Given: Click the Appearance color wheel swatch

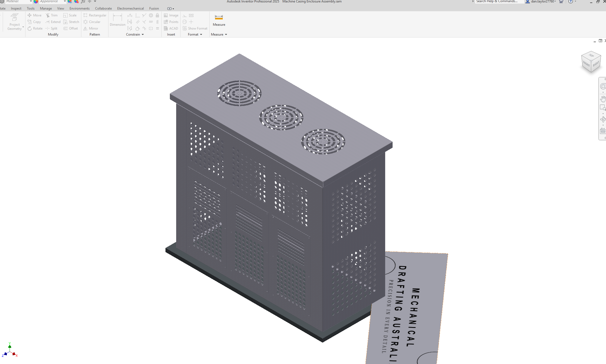Looking at the screenshot, I should tap(36, 2).
